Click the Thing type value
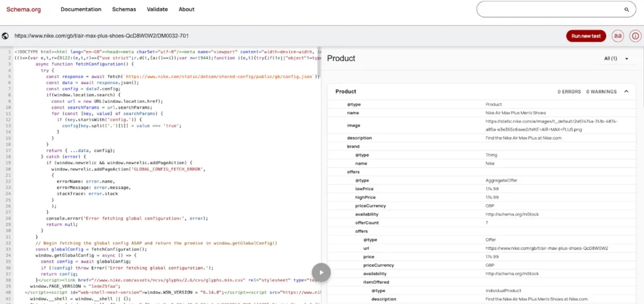The height and width of the screenshot is (304, 644). coord(491,155)
